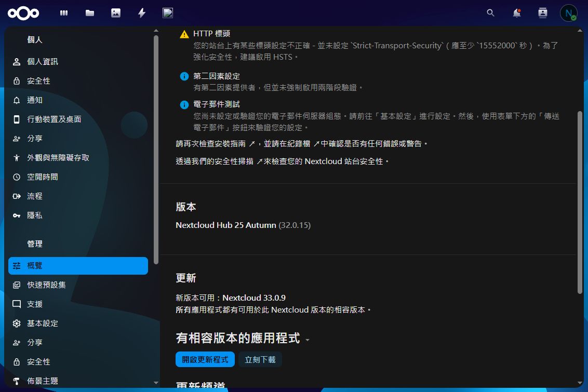Click the version text Nextcloud Hub 25 Autumn
The width and height of the screenshot is (588, 392).
click(226, 225)
